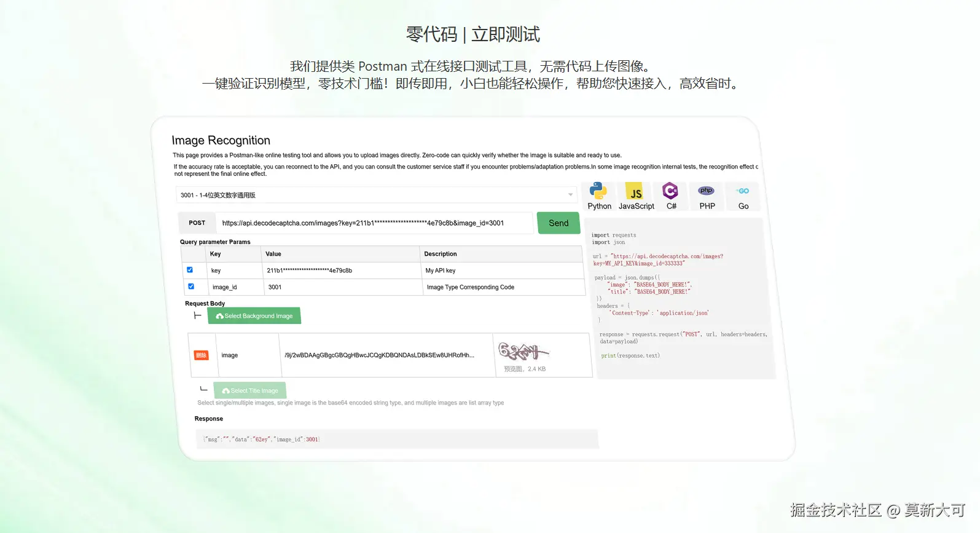Click the image_id value cell 3001

coord(343,287)
